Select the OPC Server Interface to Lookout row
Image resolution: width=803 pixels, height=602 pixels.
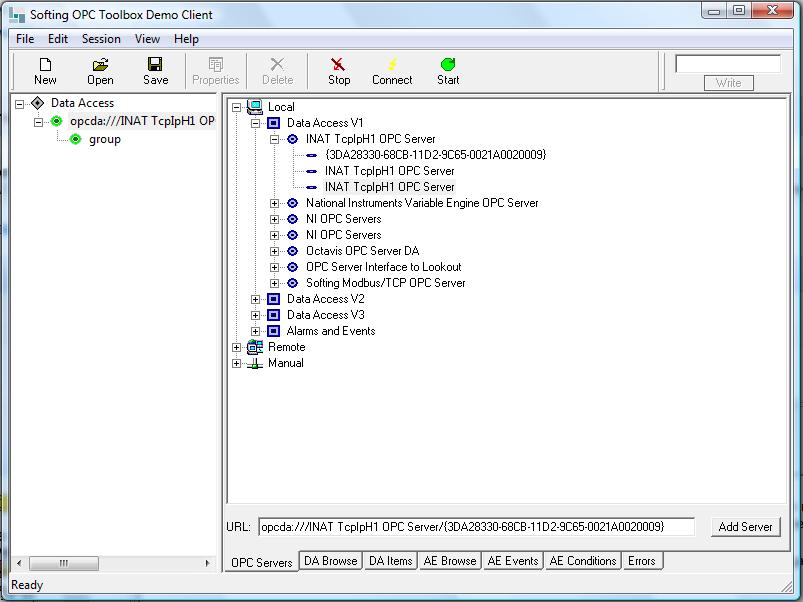384,267
